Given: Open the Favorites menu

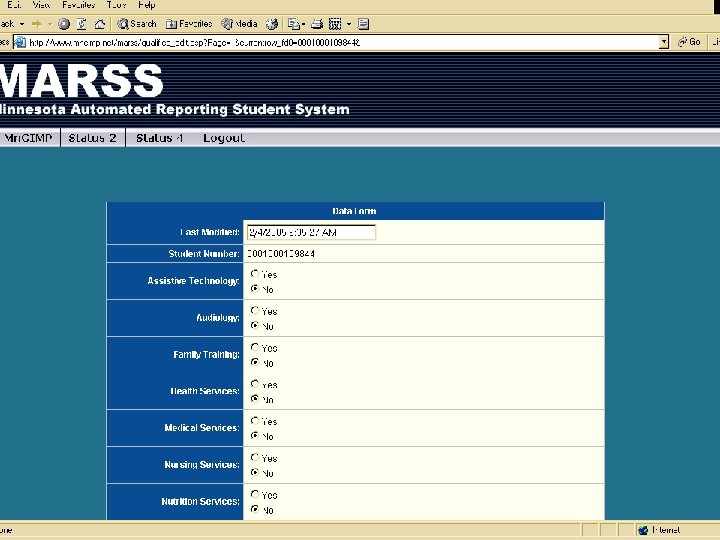Looking at the screenshot, I should (x=79, y=5).
